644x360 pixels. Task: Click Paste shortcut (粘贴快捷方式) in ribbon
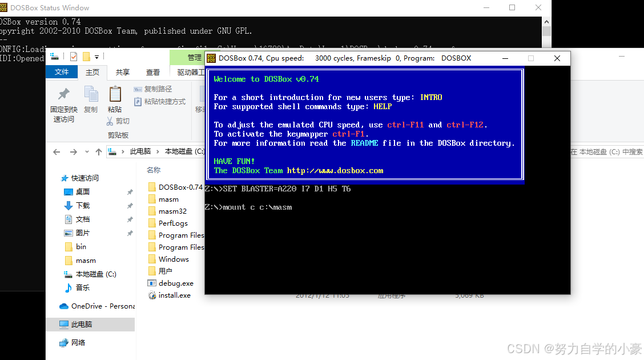click(160, 102)
